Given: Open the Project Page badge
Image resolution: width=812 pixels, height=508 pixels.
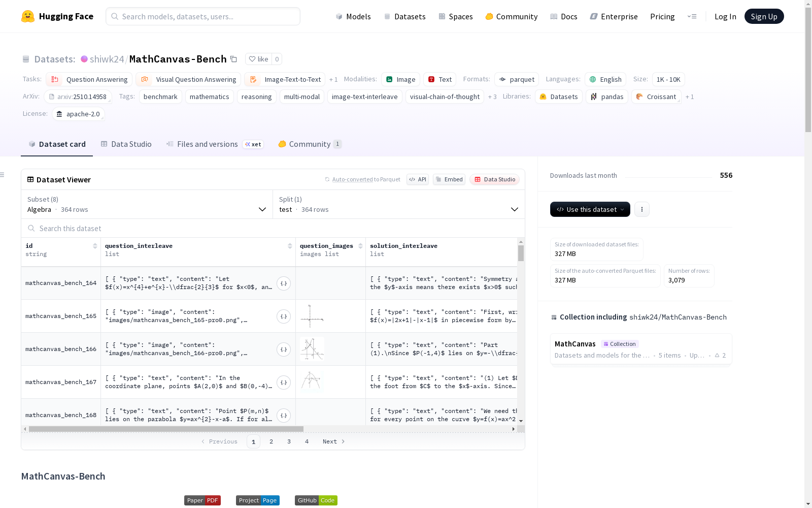Looking at the screenshot, I should coord(258,500).
